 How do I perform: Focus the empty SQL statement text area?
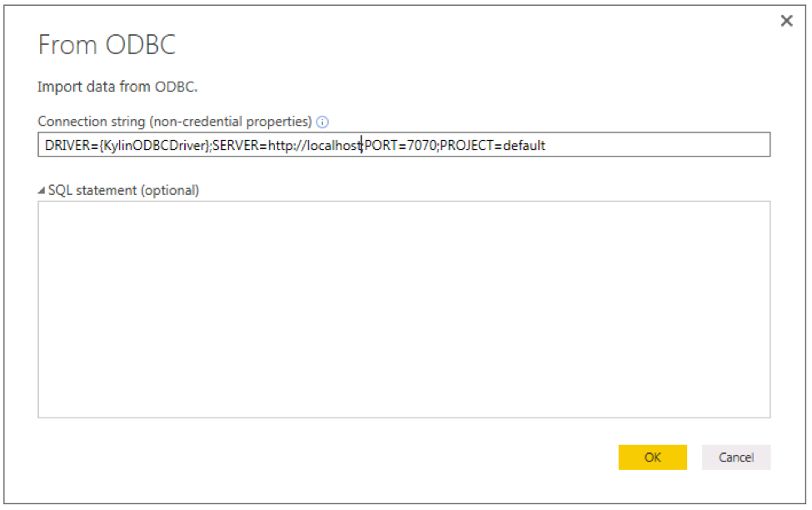[403, 308]
